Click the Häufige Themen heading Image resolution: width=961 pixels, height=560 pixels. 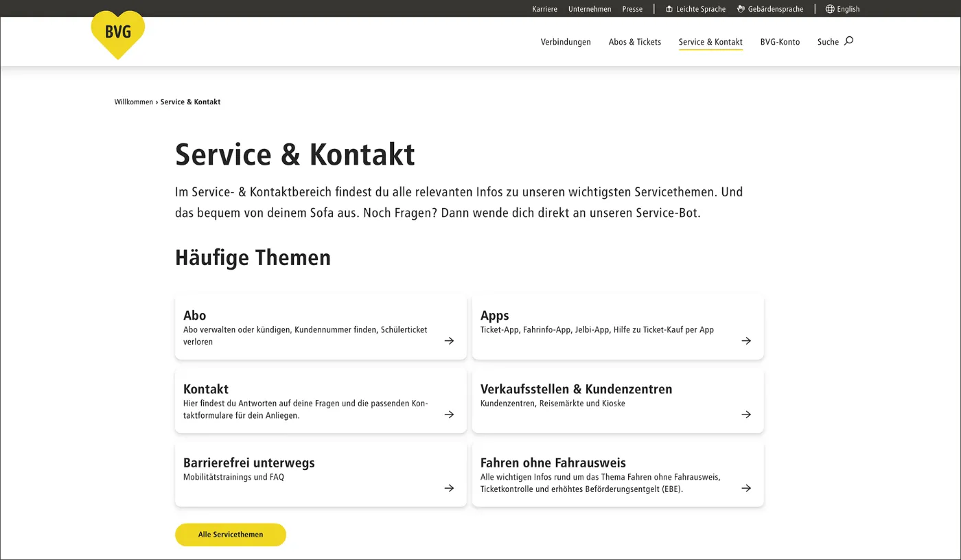[253, 258]
